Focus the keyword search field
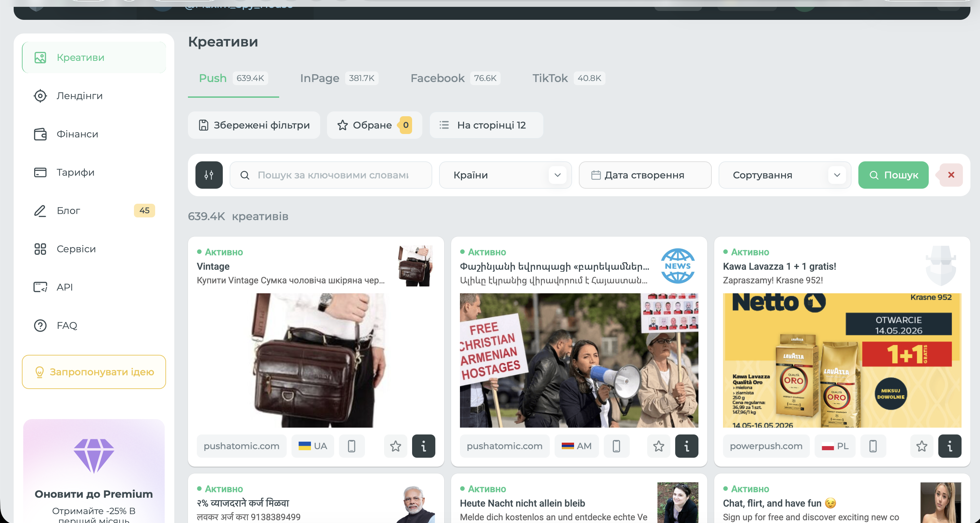The image size is (980, 523). (x=331, y=175)
